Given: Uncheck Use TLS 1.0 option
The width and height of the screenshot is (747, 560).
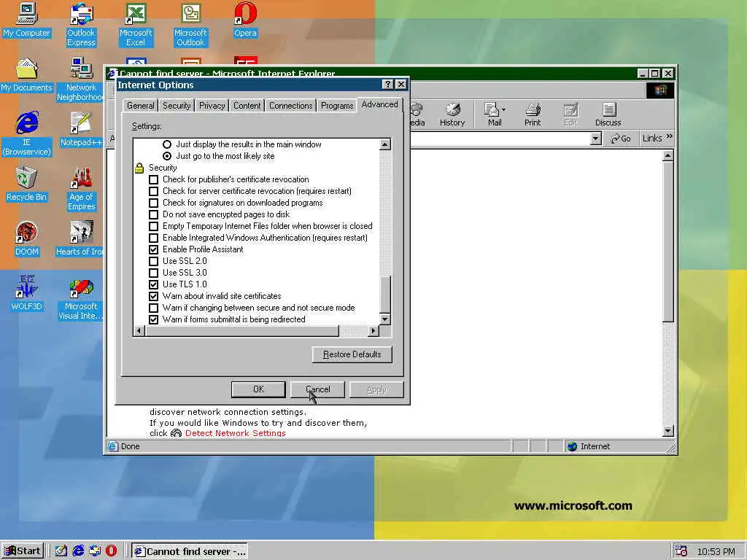Looking at the screenshot, I should tap(153, 285).
